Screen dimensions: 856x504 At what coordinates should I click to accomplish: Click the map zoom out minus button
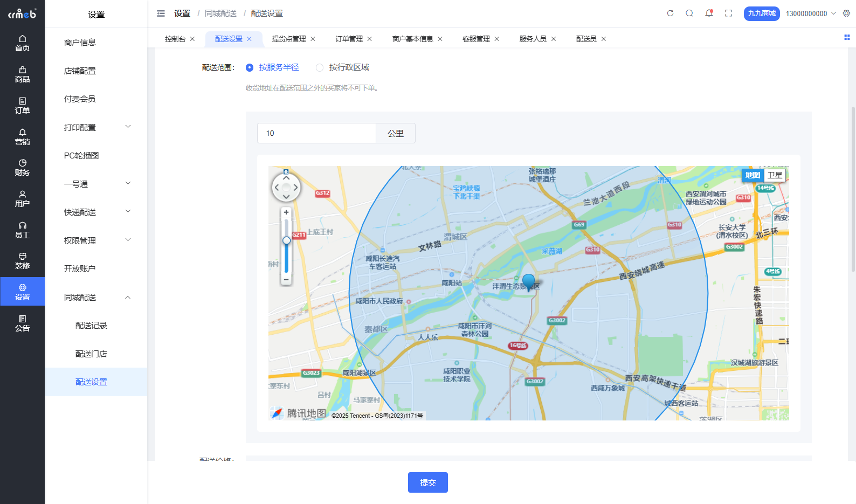286,279
